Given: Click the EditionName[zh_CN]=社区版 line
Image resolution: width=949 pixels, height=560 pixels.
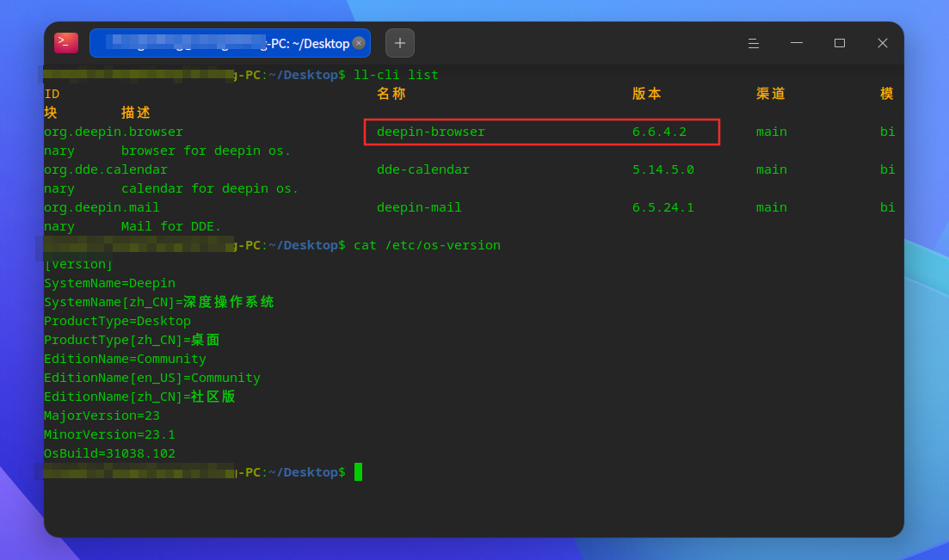Looking at the screenshot, I should (139, 397).
